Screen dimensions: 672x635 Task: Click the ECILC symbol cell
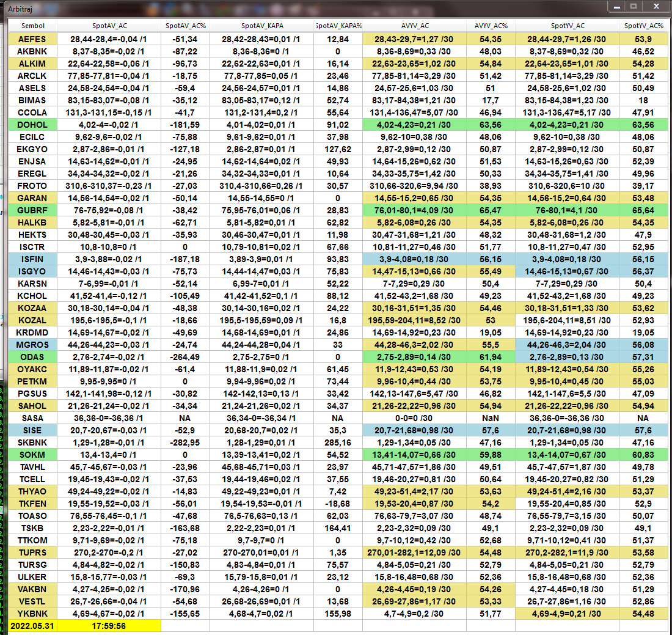(32, 137)
